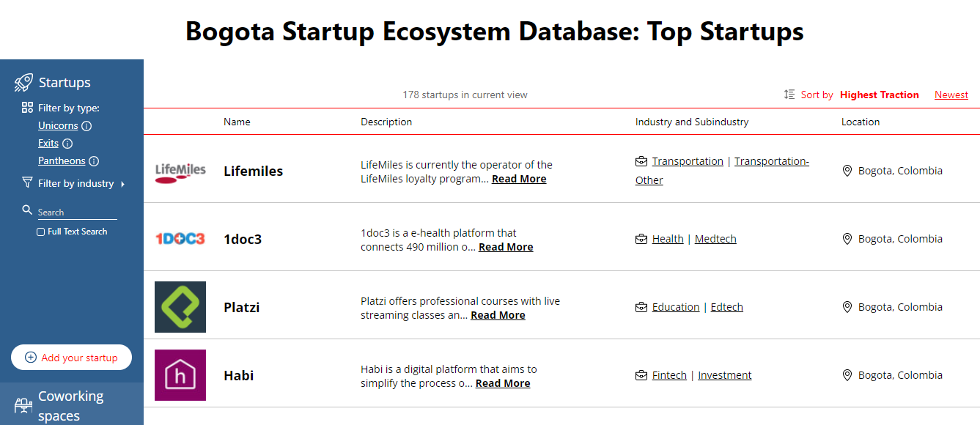Click the info icon beside Pantheons
Image resolution: width=980 pixels, height=425 pixels.
coord(94,161)
